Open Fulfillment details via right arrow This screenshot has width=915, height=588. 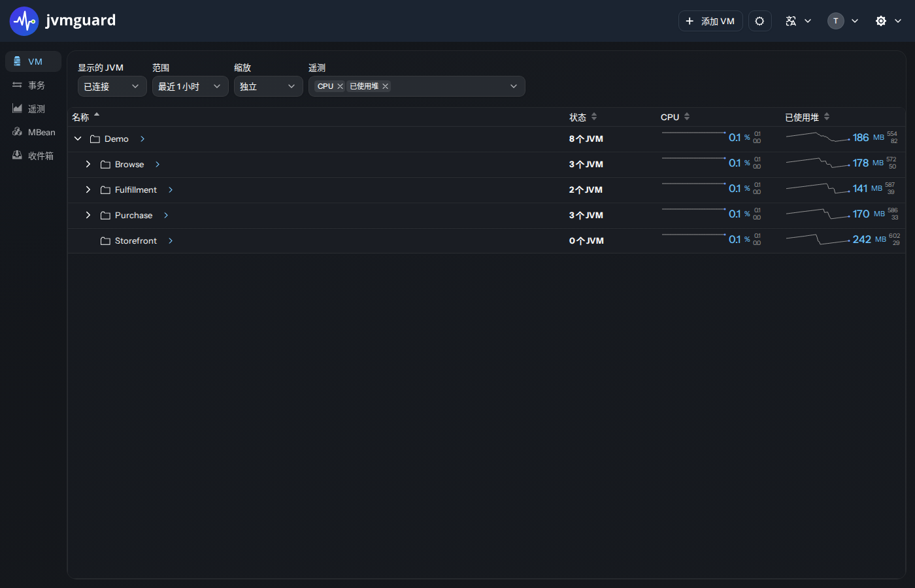(171, 189)
